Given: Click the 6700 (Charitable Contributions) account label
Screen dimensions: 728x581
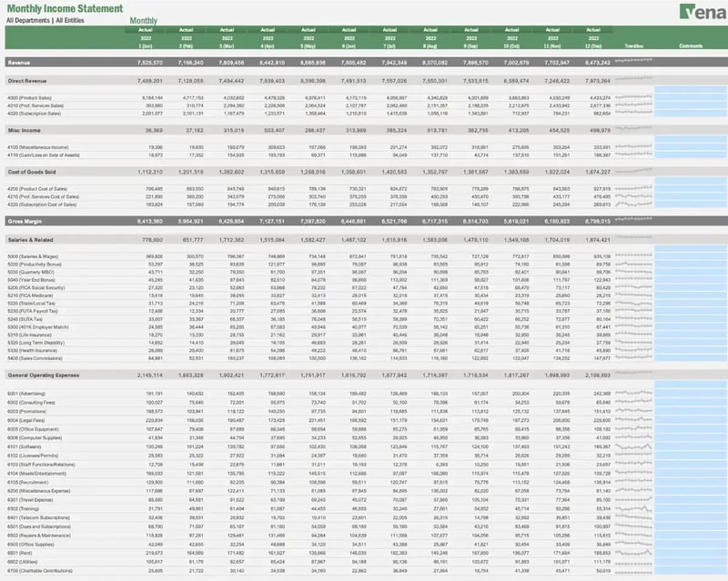Looking at the screenshot, I should click(x=38, y=571).
